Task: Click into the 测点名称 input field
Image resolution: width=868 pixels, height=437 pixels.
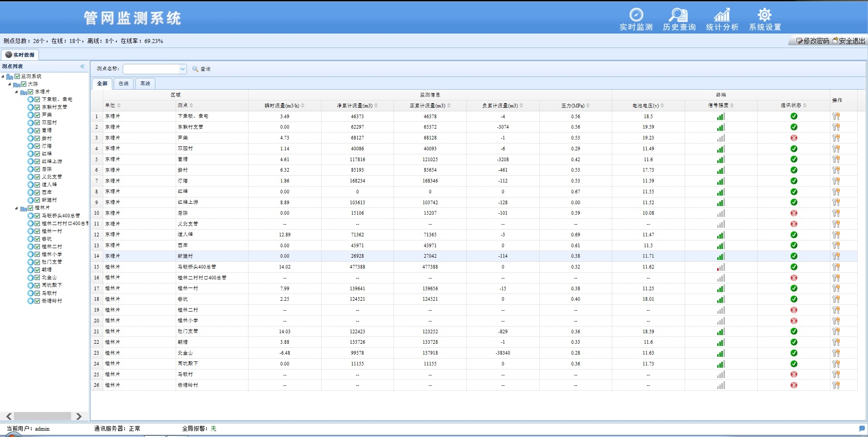Action: [151, 69]
